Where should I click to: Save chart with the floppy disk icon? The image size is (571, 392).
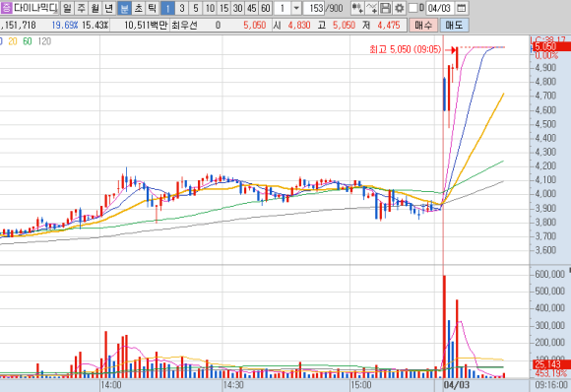coord(386,8)
